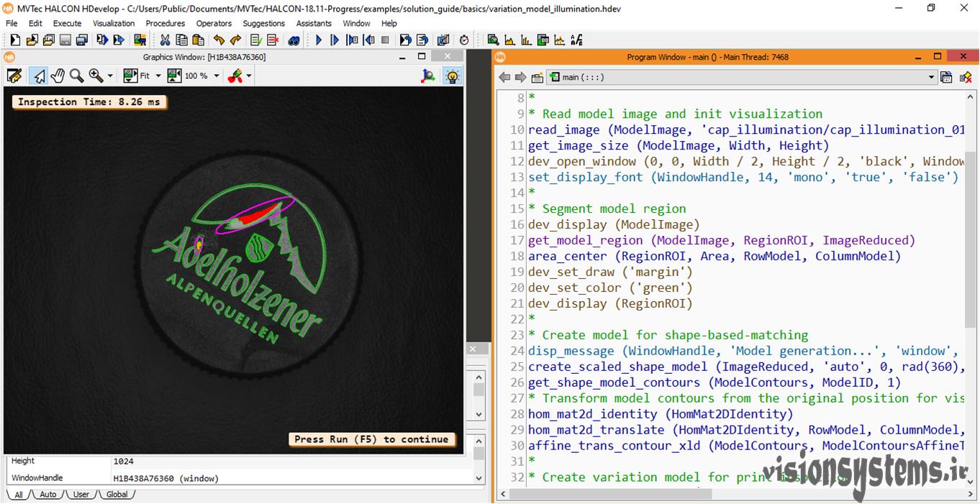The height and width of the screenshot is (504, 980).
Task: Click code line 10 read_image
Action: [x=745, y=129]
